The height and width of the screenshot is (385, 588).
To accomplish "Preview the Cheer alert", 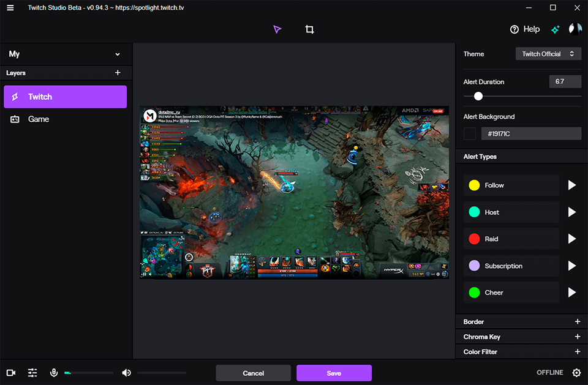I will [x=571, y=292].
